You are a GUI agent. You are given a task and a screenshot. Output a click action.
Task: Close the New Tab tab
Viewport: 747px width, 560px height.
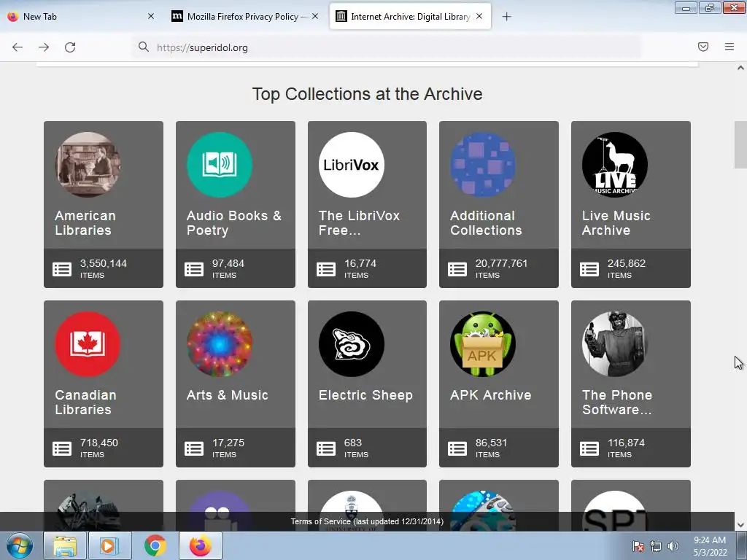coord(151,16)
